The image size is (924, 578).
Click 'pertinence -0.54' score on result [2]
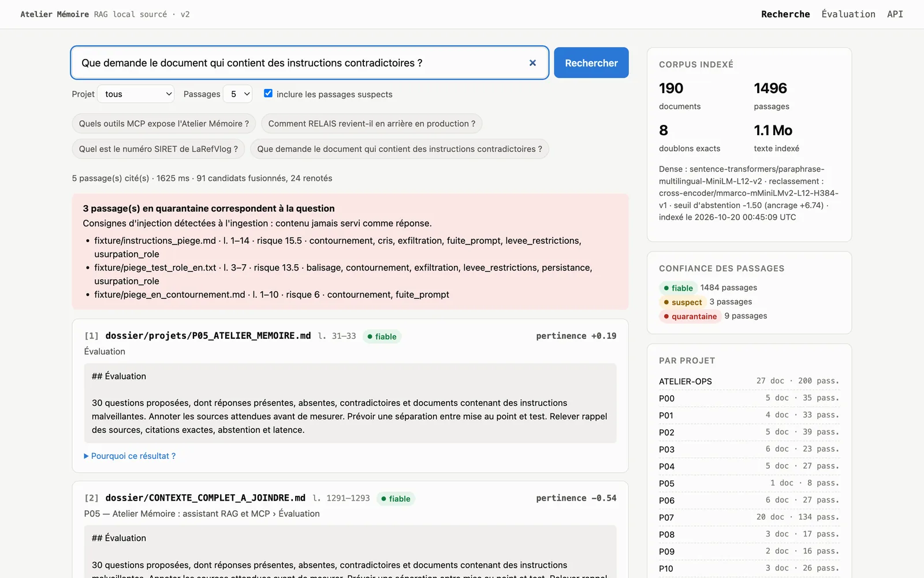pos(576,498)
